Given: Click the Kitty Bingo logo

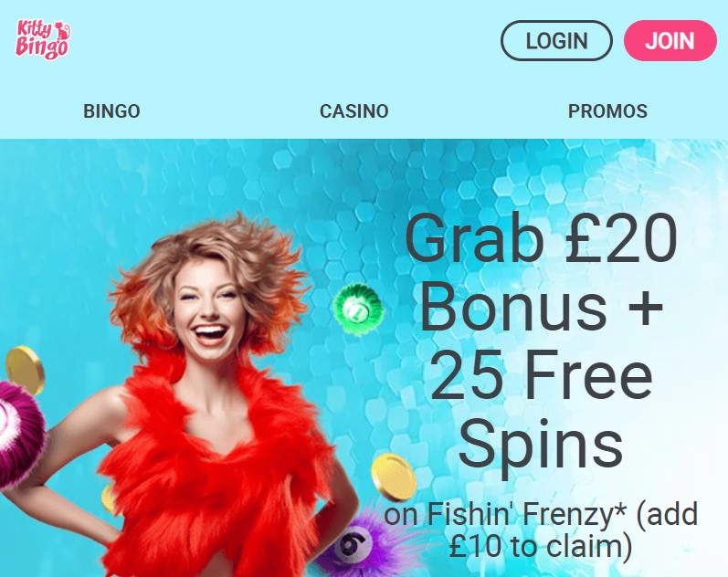Looking at the screenshot, I should coord(43,39).
